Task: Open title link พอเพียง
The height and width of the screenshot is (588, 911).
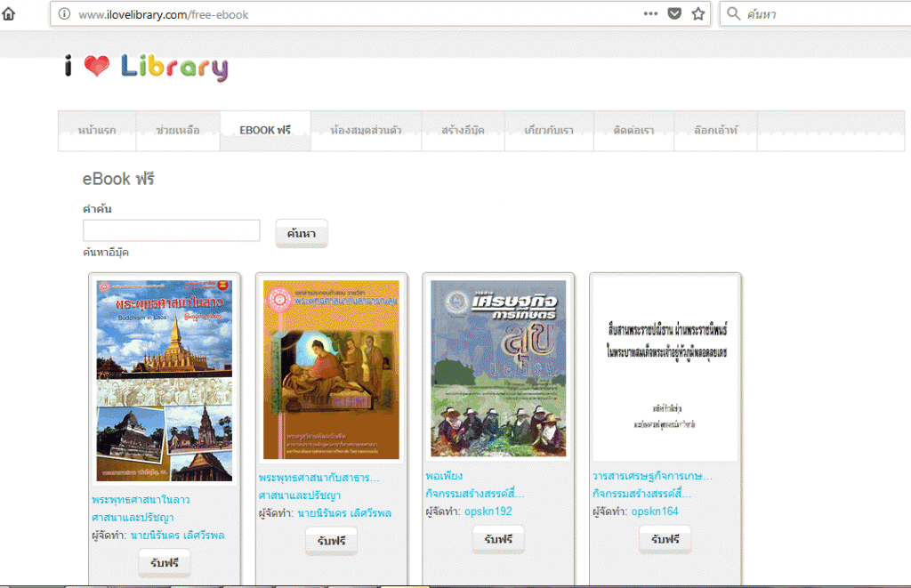Action: (x=445, y=476)
